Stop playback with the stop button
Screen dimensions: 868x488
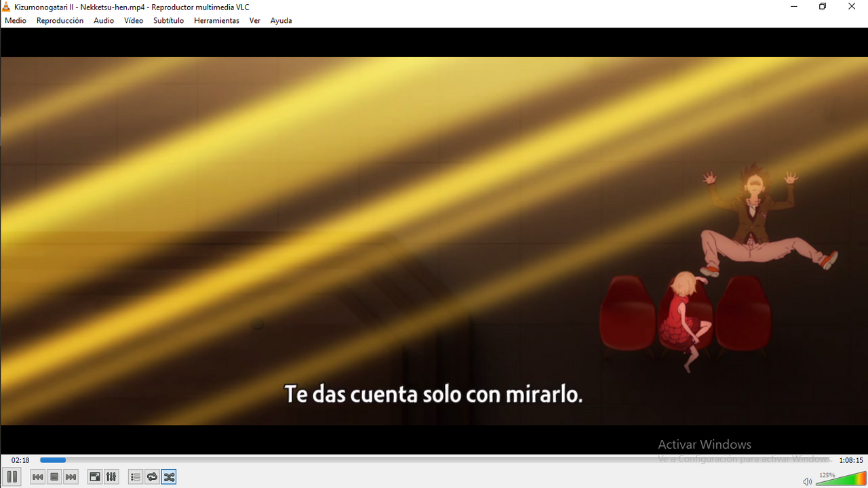point(54,477)
